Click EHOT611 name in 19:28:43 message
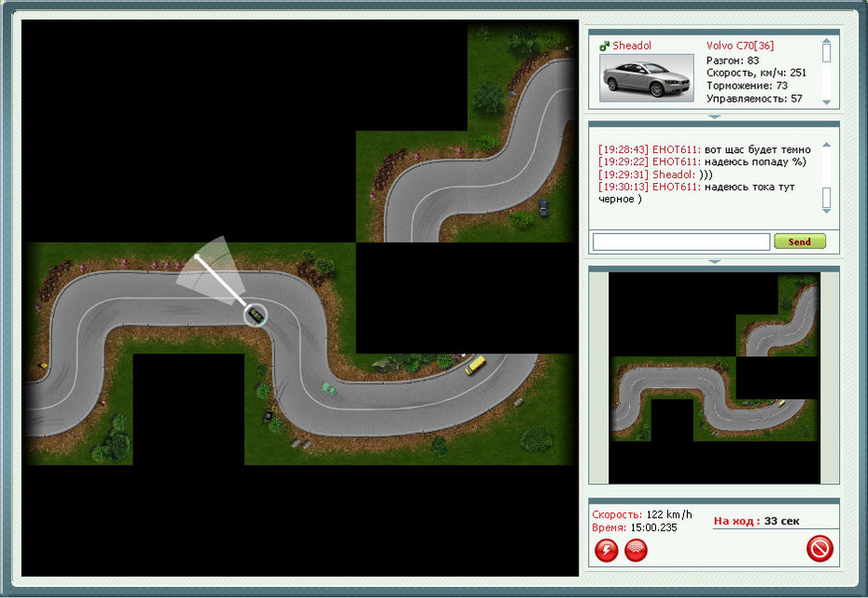Viewport: 868px width, 598px height. click(676, 149)
